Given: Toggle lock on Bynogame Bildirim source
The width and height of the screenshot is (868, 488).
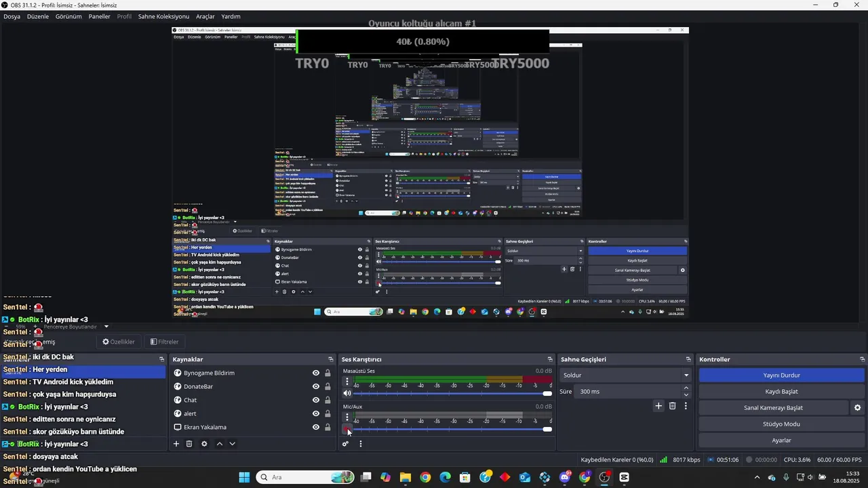Looking at the screenshot, I should coord(328,373).
